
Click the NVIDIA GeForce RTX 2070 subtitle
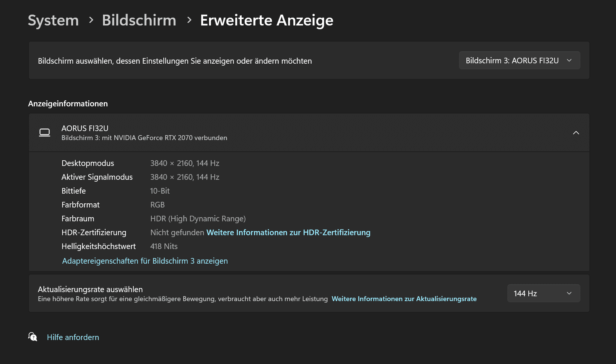click(144, 138)
